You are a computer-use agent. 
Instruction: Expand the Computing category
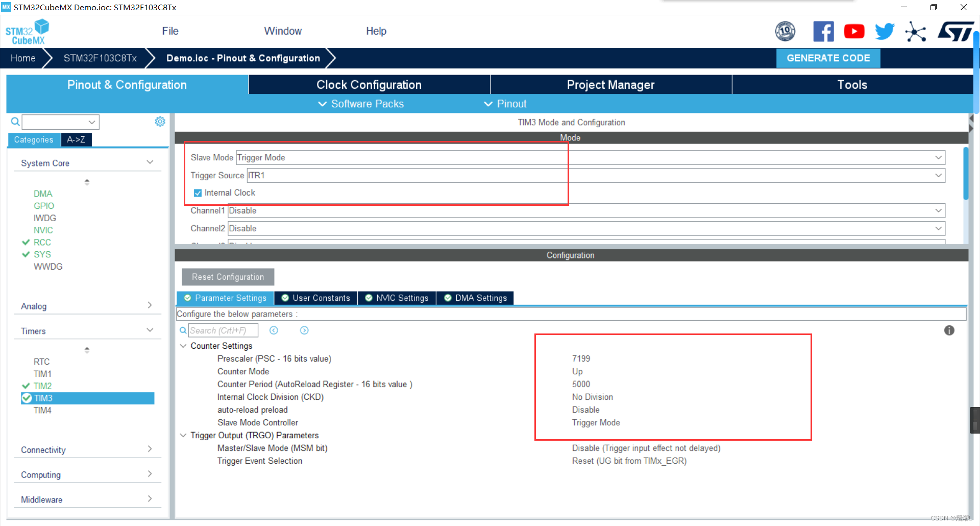coord(150,474)
